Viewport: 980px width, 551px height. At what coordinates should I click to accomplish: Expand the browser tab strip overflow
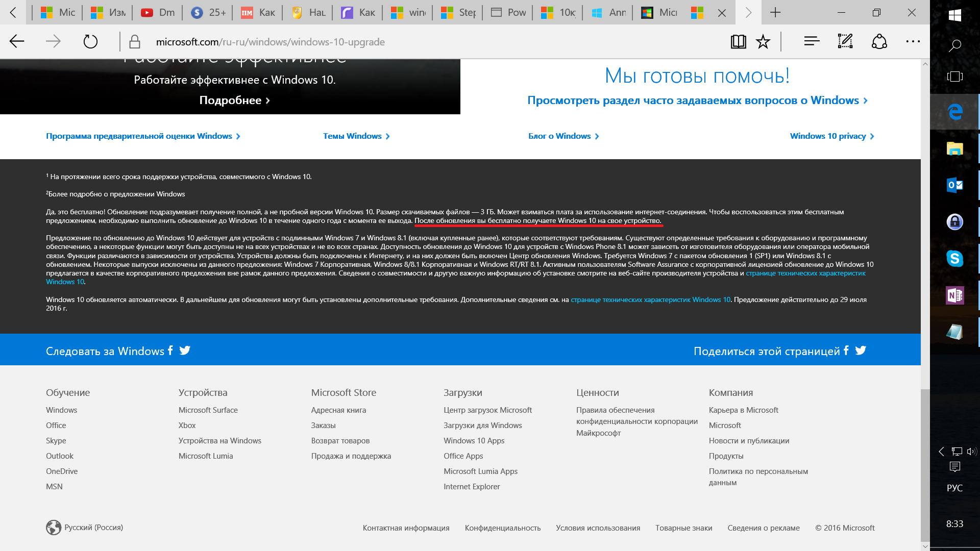[x=748, y=12]
